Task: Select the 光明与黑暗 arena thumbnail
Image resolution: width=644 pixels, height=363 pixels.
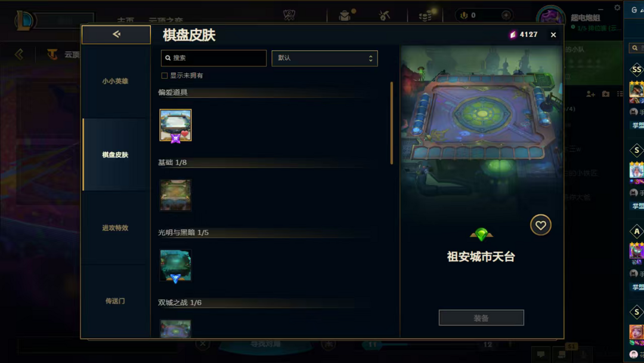Action: click(175, 265)
